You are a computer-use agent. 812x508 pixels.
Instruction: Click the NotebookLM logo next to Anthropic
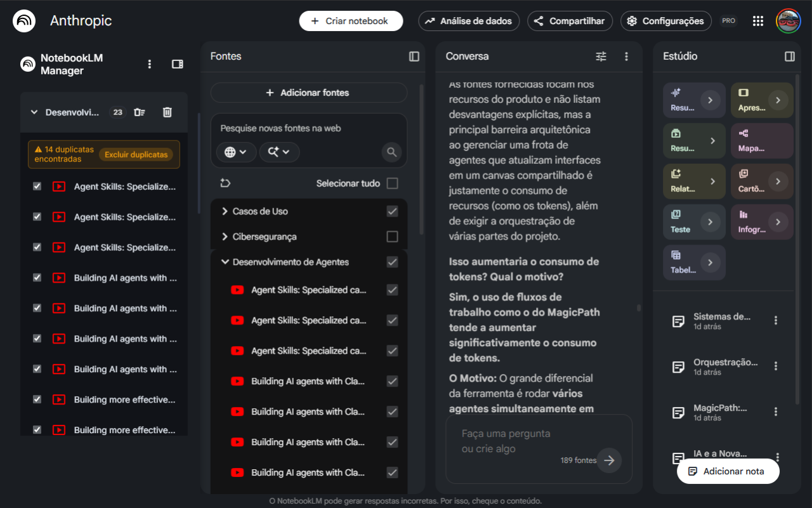tap(24, 21)
